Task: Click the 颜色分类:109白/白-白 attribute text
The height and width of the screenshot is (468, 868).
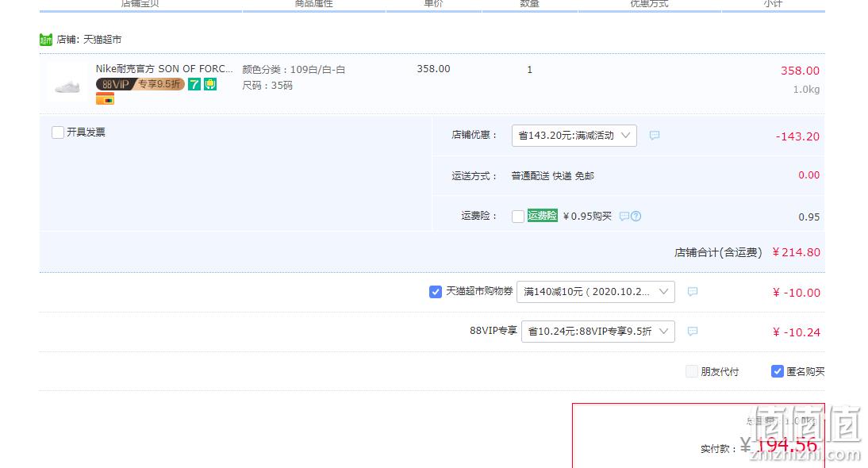Action: (294, 70)
